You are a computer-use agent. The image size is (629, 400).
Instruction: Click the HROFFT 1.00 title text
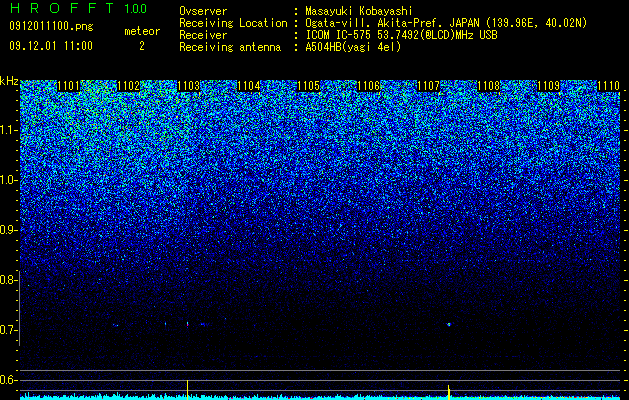pos(79,8)
